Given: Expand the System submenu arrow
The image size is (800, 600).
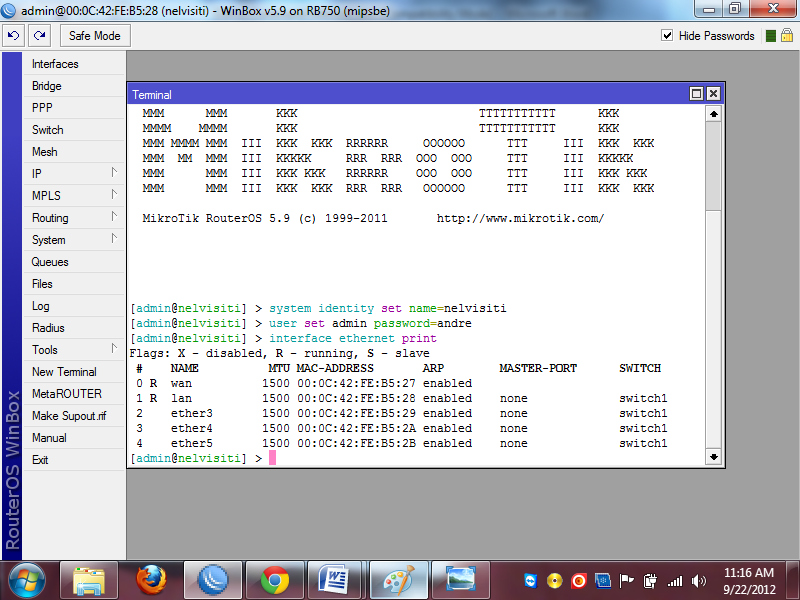Looking at the screenshot, I should tap(114, 238).
